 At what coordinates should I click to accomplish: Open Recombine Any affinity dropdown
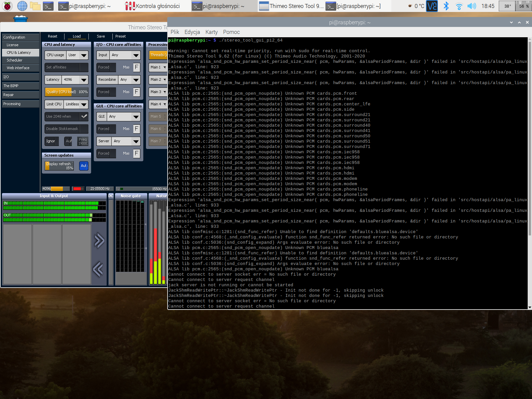point(129,79)
